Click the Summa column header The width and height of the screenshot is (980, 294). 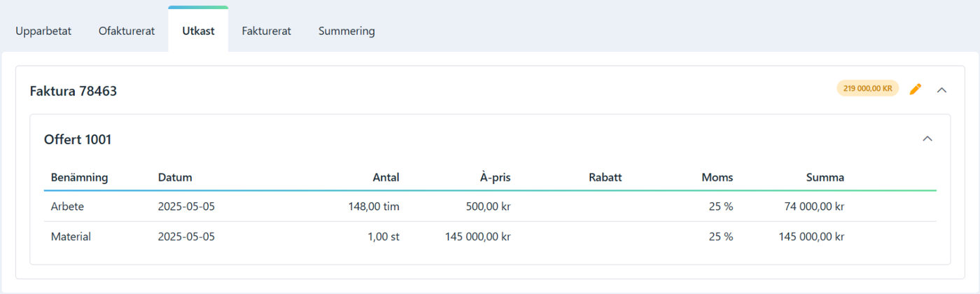click(825, 177)
